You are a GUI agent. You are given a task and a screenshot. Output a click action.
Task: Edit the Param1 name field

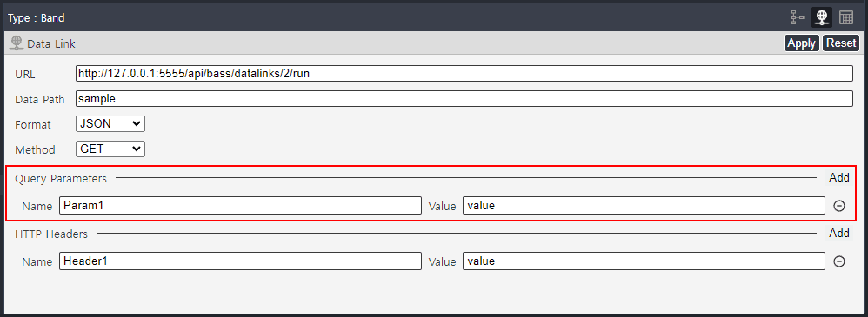(x=240, y=206)
